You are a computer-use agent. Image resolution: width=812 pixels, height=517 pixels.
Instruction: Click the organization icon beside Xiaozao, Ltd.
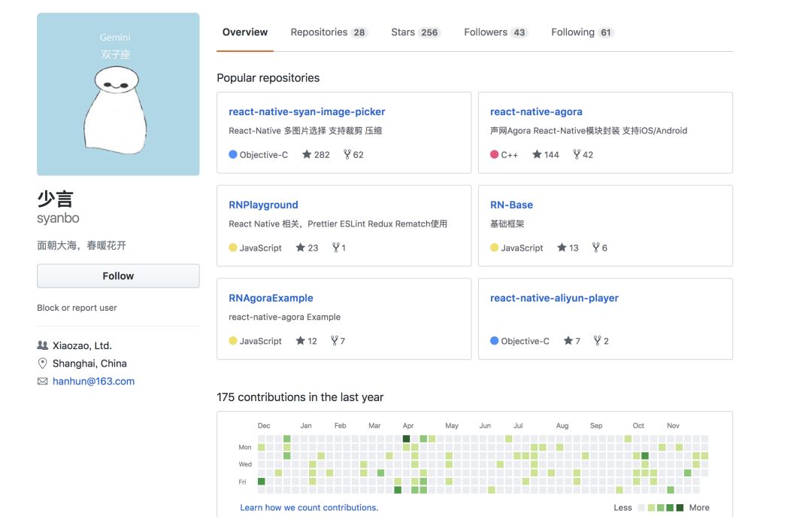pos(42,345)
